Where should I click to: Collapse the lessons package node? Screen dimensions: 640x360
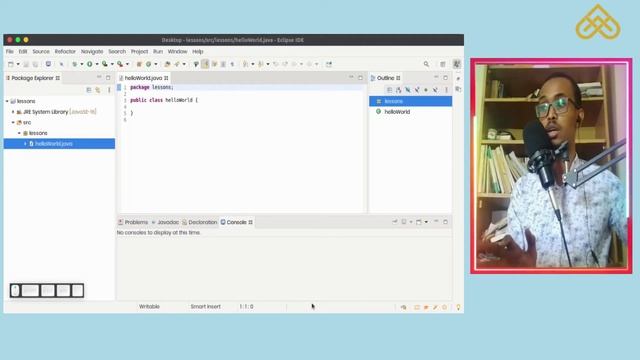point(19,133)
